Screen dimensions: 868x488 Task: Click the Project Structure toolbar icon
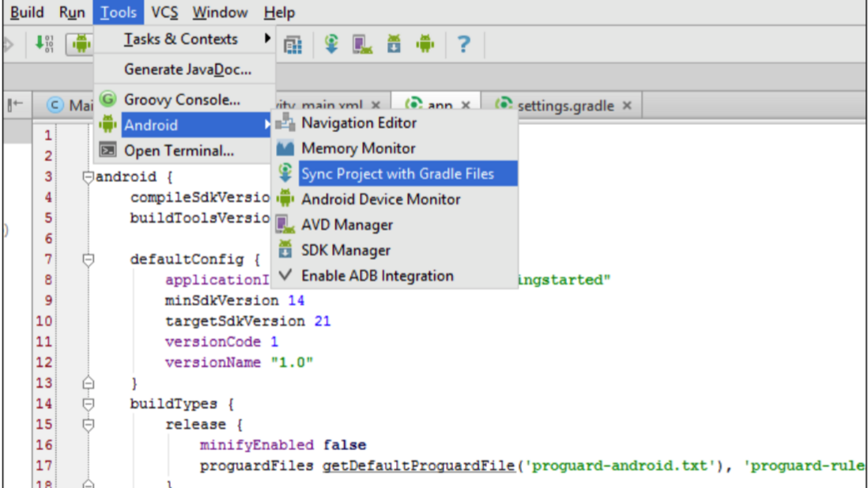tap(292, 44)
